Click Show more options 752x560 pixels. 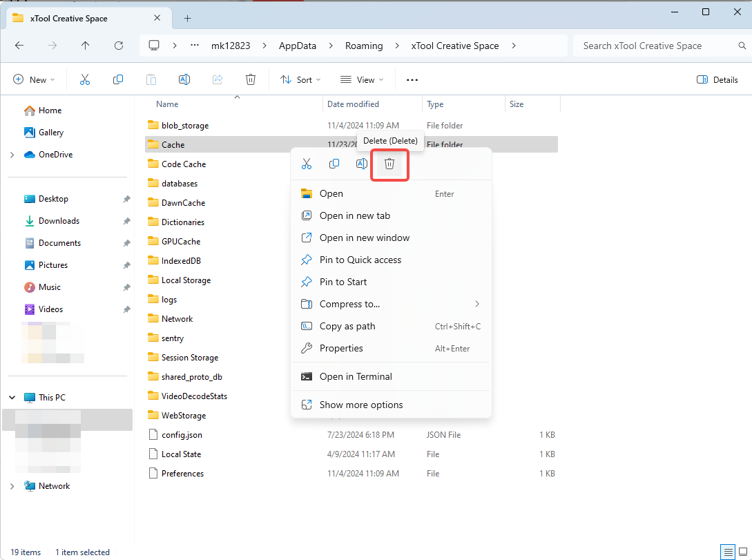(392, 405)
